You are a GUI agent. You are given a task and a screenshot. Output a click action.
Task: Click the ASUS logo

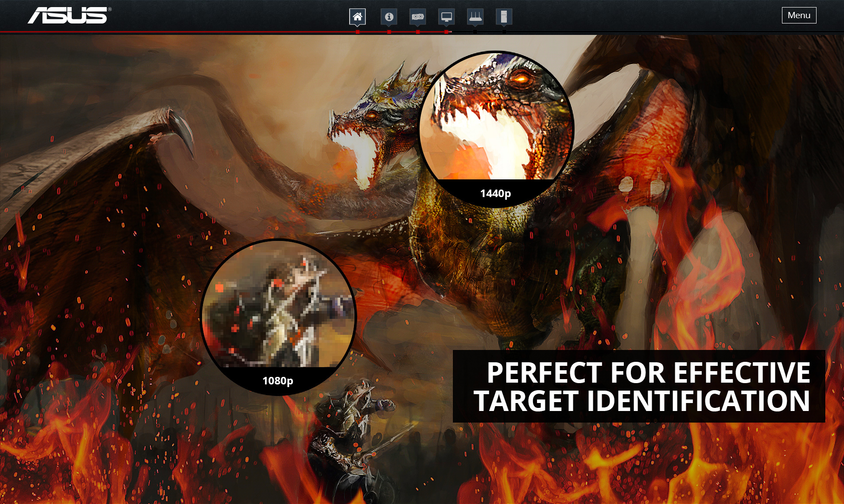70,15
